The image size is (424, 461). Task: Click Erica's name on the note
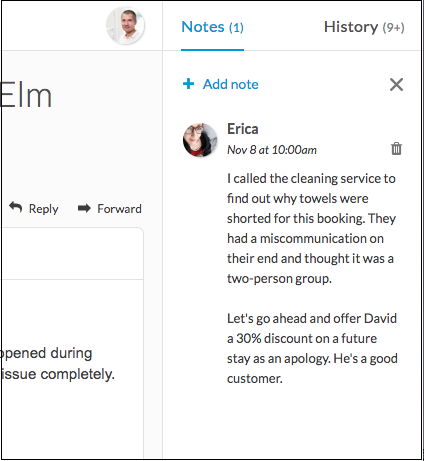click(x=243, y=129)
